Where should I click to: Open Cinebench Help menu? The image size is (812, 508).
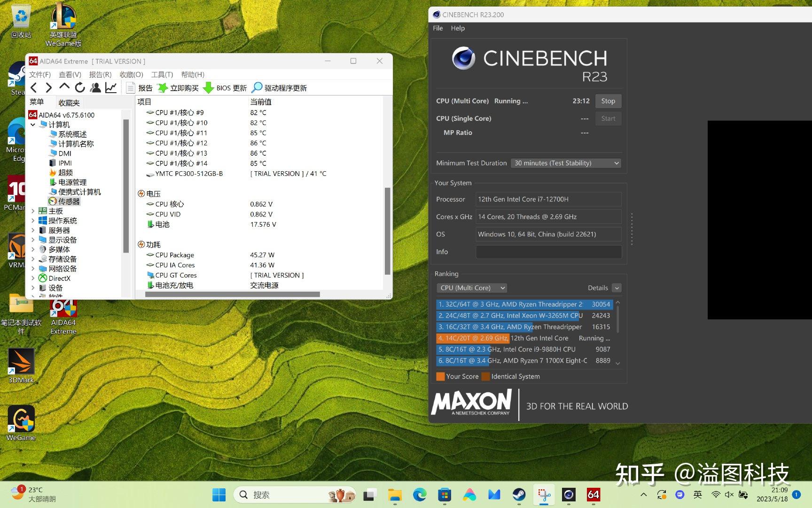458,28
